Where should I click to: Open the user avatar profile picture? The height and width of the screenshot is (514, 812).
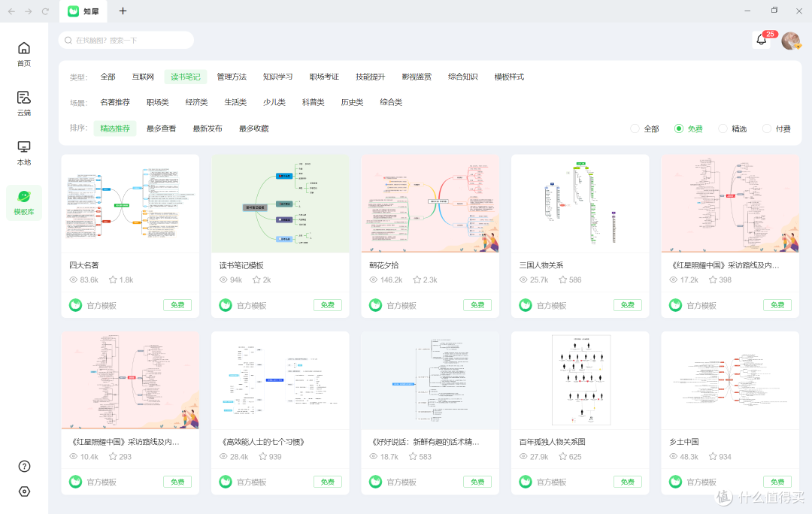tap(791, 41)
